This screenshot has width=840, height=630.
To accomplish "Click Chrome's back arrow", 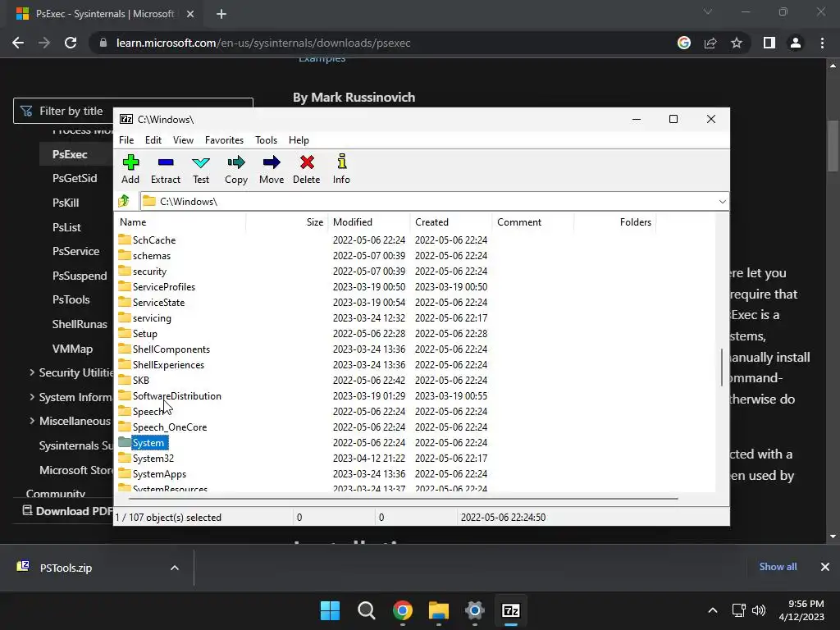I will pos(18,43).
